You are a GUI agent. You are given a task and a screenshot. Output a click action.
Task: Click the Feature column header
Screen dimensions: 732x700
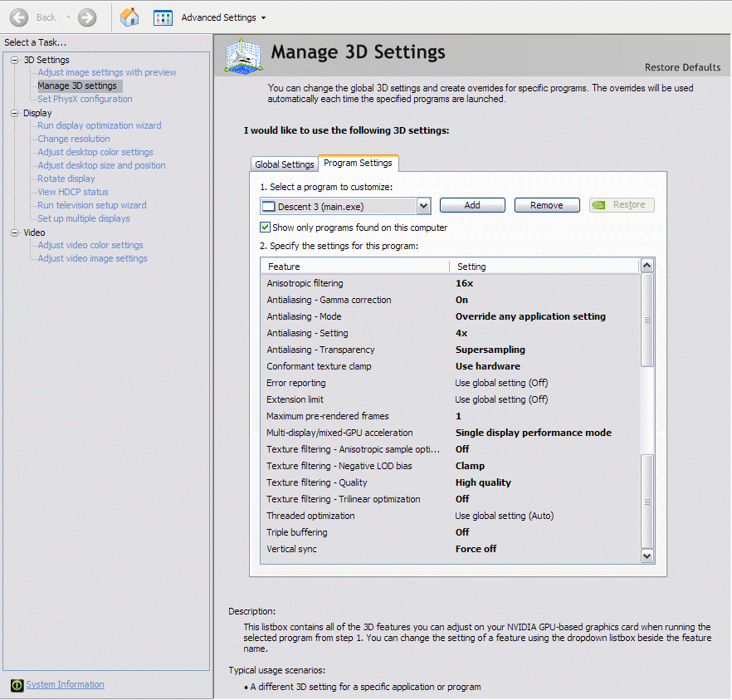point(355,267)
